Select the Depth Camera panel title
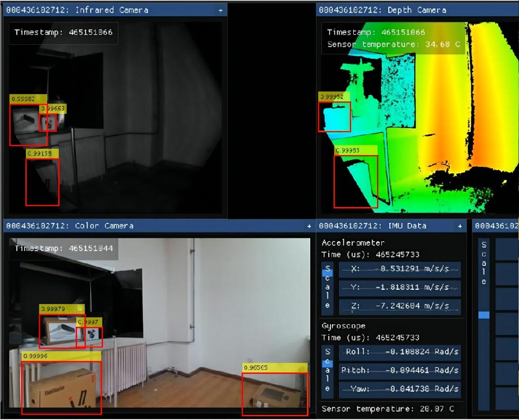Image resolution: width=519 pixels, height=420 pixels. [x=383, y=10]
